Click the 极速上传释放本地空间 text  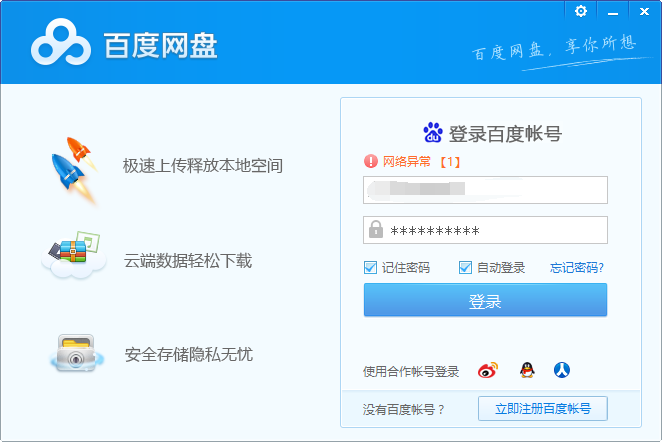point(203,165)
